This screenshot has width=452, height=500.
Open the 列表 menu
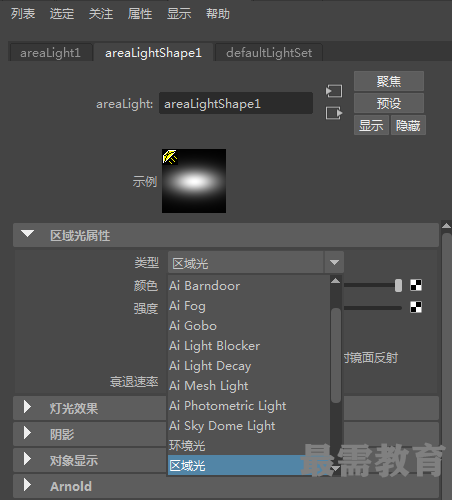click(x=23, y=14)
